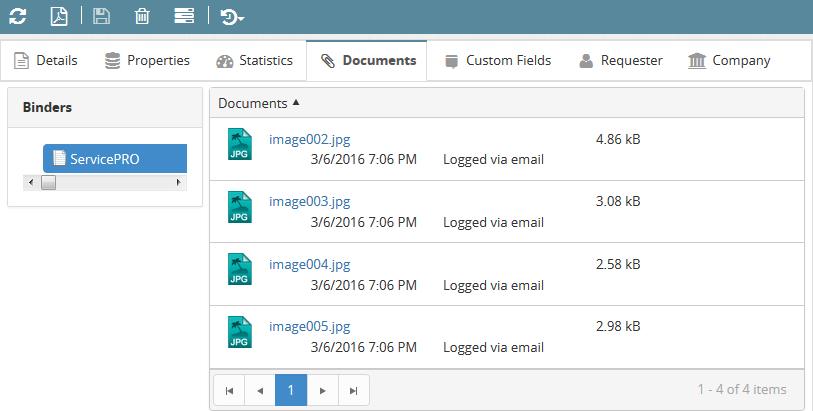Click the JPG icon for image004.jpg
Image resolution: width=813 pixels, height=411 pixels.
click(x=239, y=270)
